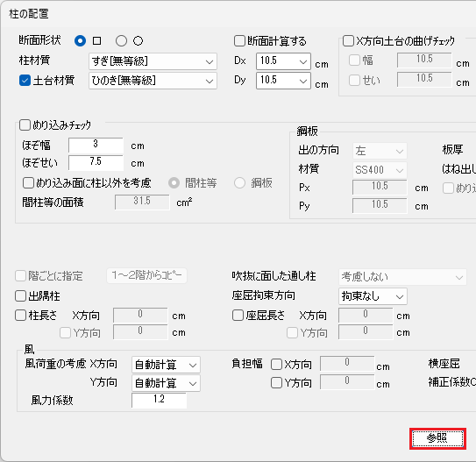This screenshot has width=476, height=462.
Task: Expand the Dx size dropdown
Action: click(283, 61)
